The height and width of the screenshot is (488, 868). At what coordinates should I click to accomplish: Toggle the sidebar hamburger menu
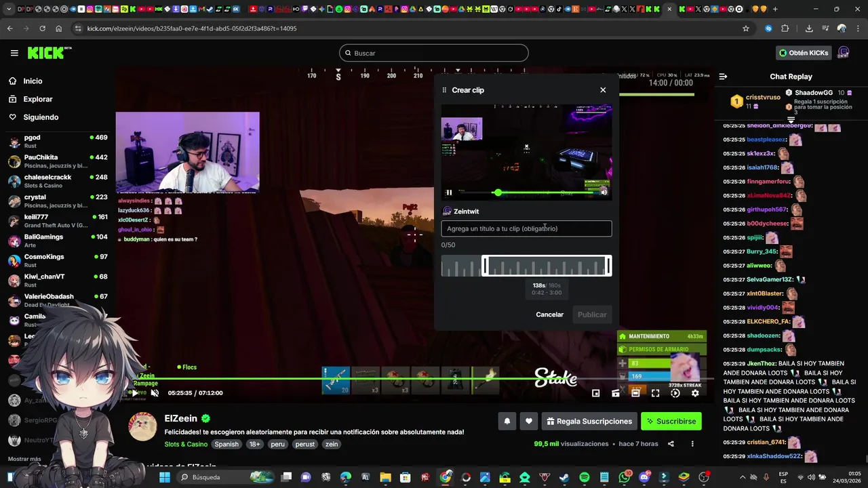click(14, 53)
